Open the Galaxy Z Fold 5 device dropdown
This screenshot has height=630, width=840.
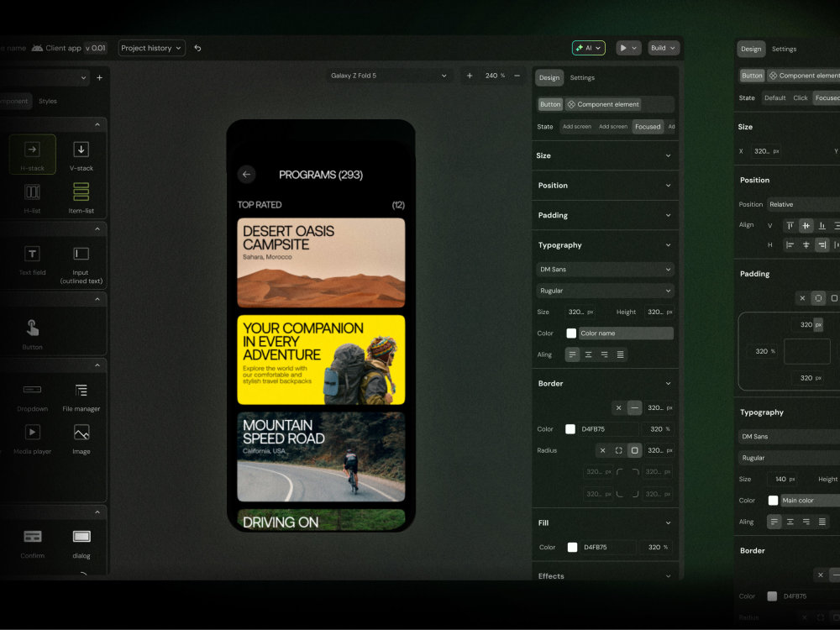tap(388, 76)
